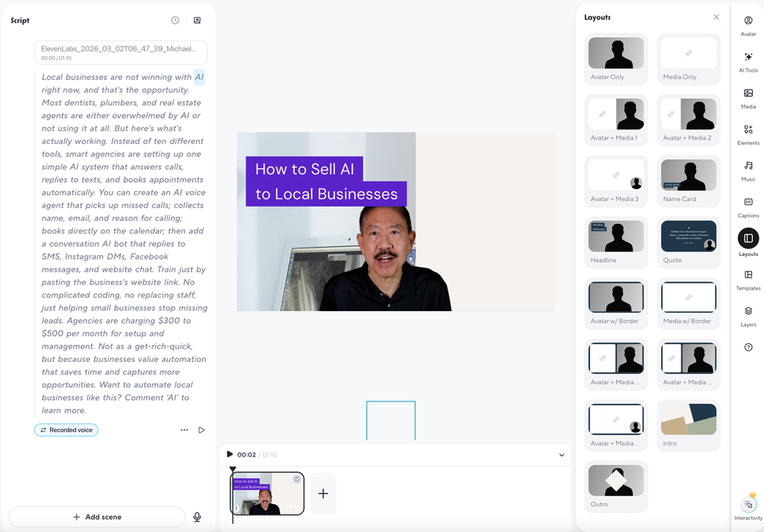Open the more options ellipsis menu under script

click(x=184, y=430)
